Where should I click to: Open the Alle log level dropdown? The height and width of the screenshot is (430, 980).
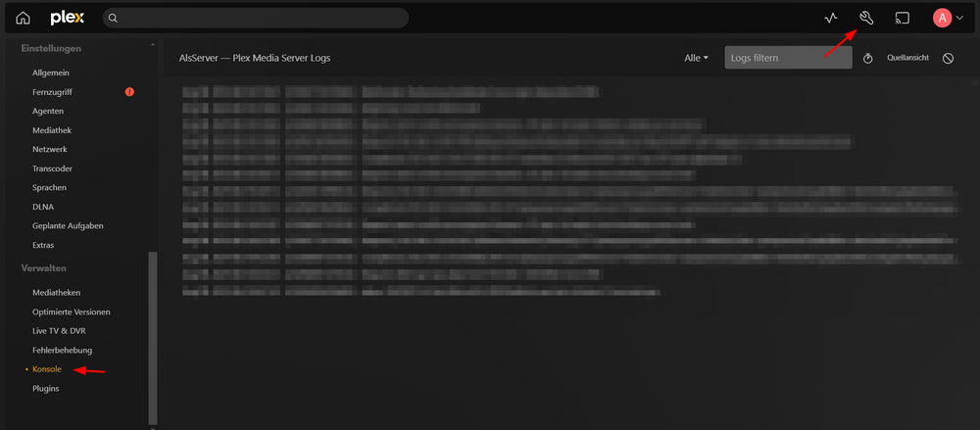[x=696, y=58]
